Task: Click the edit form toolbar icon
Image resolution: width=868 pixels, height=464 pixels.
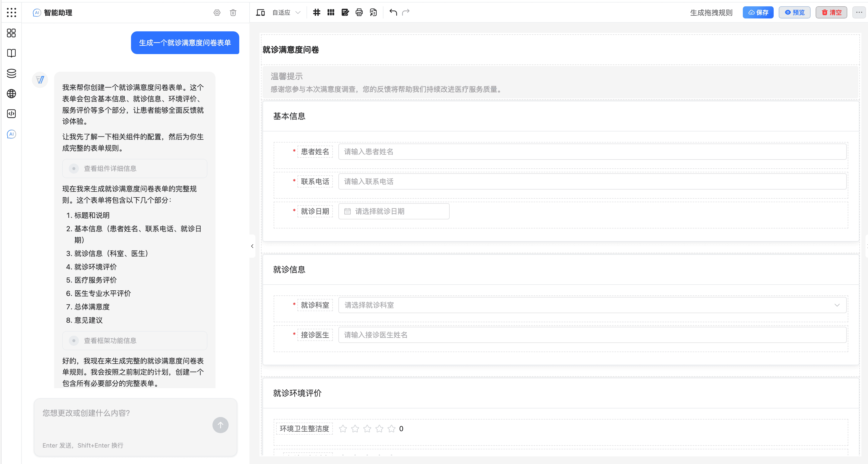Action: click(345, 12)
